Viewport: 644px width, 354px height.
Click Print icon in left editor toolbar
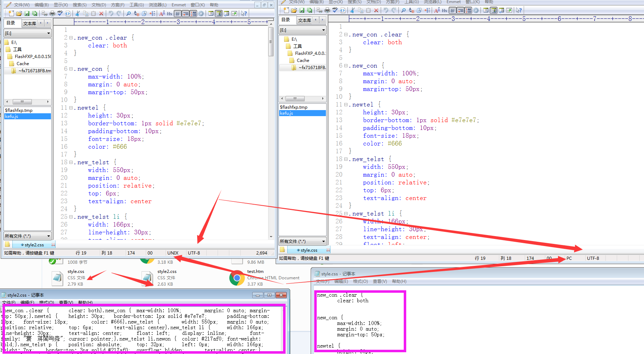[x=52, y=13]
